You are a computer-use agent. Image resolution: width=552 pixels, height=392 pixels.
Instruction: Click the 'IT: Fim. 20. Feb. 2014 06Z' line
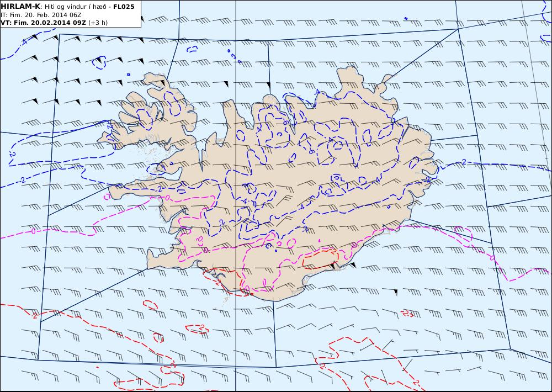click(41, 15)
